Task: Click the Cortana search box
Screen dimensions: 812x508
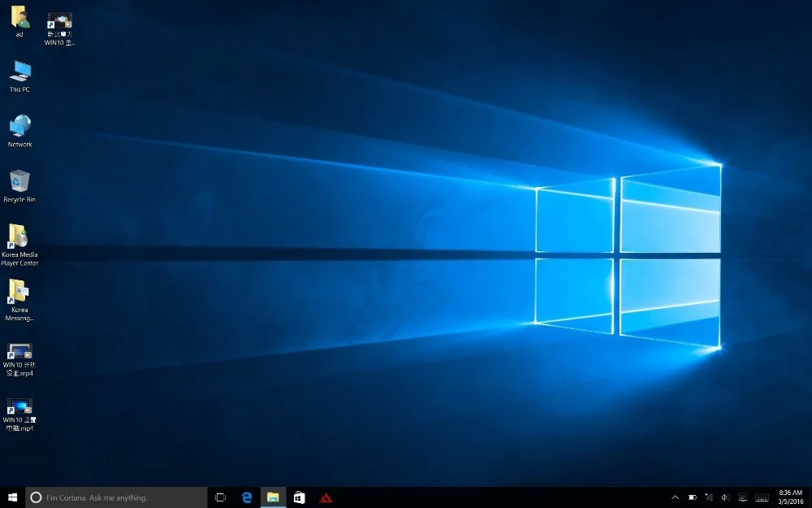Action: (x=116, y=497)
